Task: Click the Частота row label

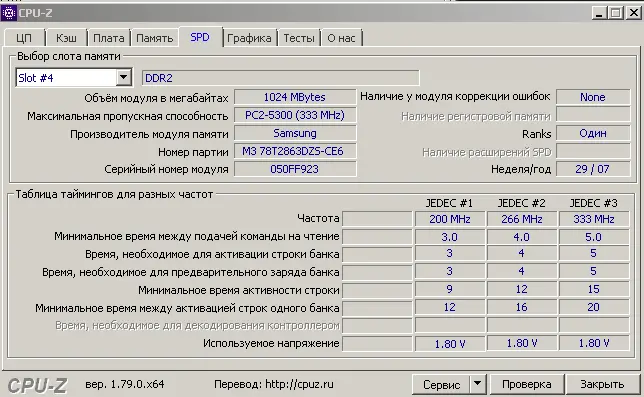Action: click(318, 218)
